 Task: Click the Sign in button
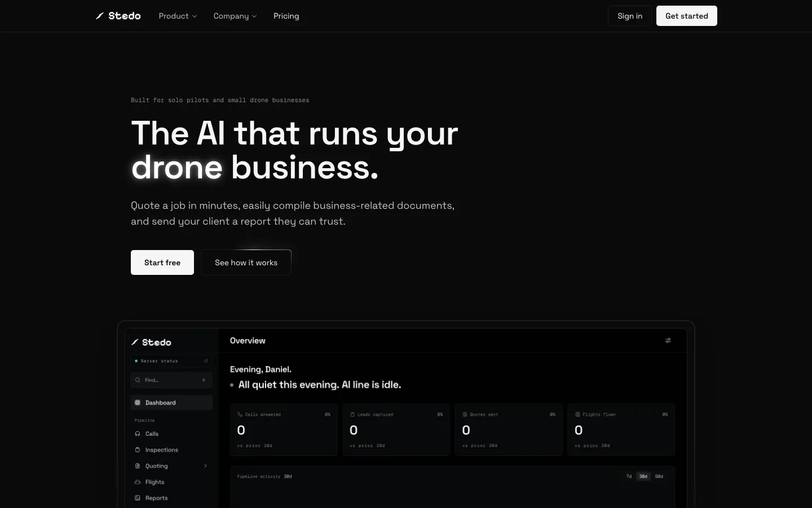630,16
